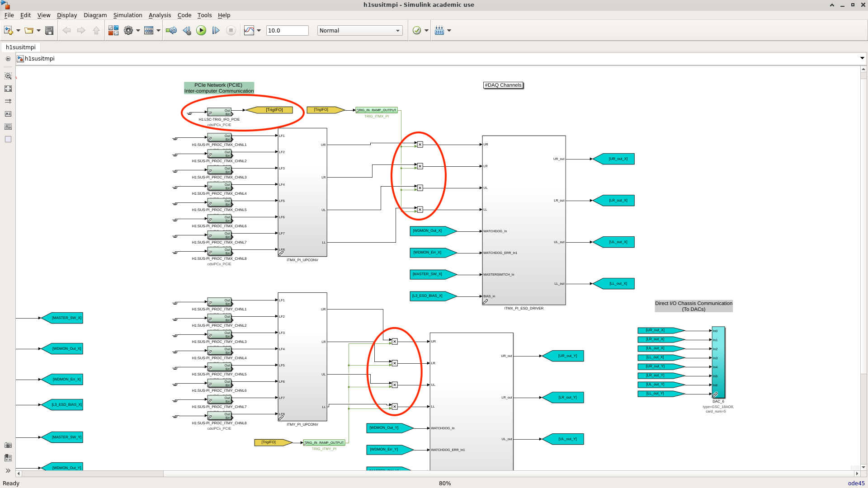The image size is (868, 488).
Task: Expand the Data Inspector dropdown arrow
Action: pyautogui.click(x=259, y=30)
